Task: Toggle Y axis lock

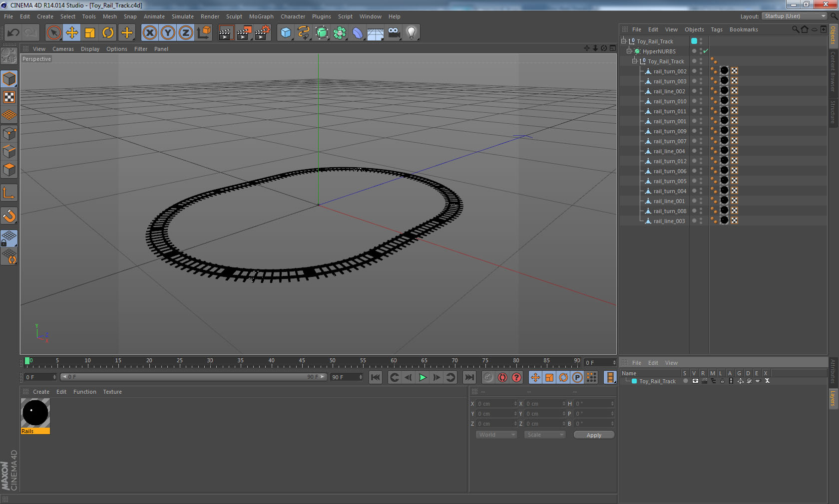Action: tap(168, 33)
